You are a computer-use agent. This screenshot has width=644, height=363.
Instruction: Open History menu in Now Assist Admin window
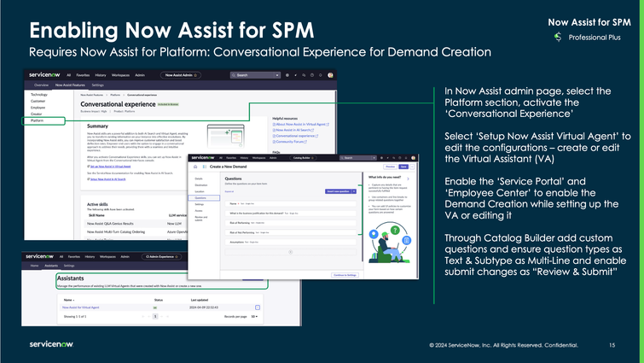(100, 75)
